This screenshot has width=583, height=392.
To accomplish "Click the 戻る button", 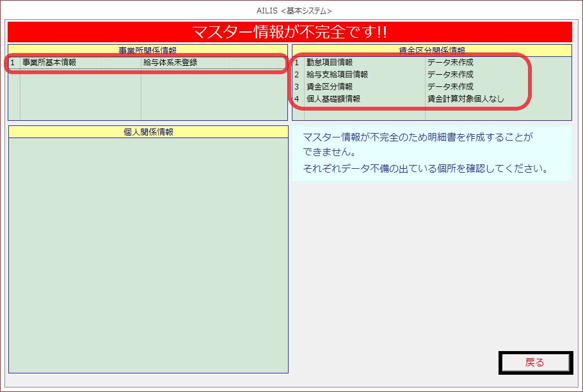I will point(535,363).
